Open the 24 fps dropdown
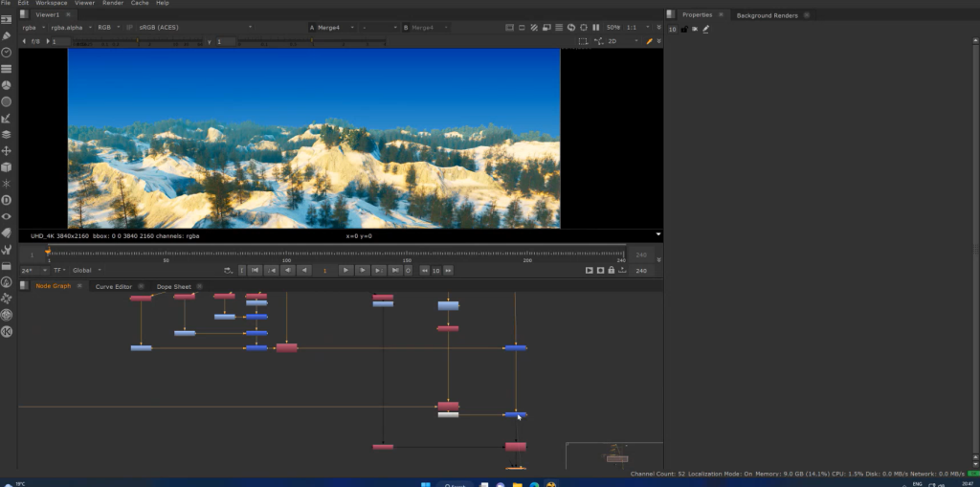Image resolution: width=980 pixels, height=487 pixels. coord(33,270)
